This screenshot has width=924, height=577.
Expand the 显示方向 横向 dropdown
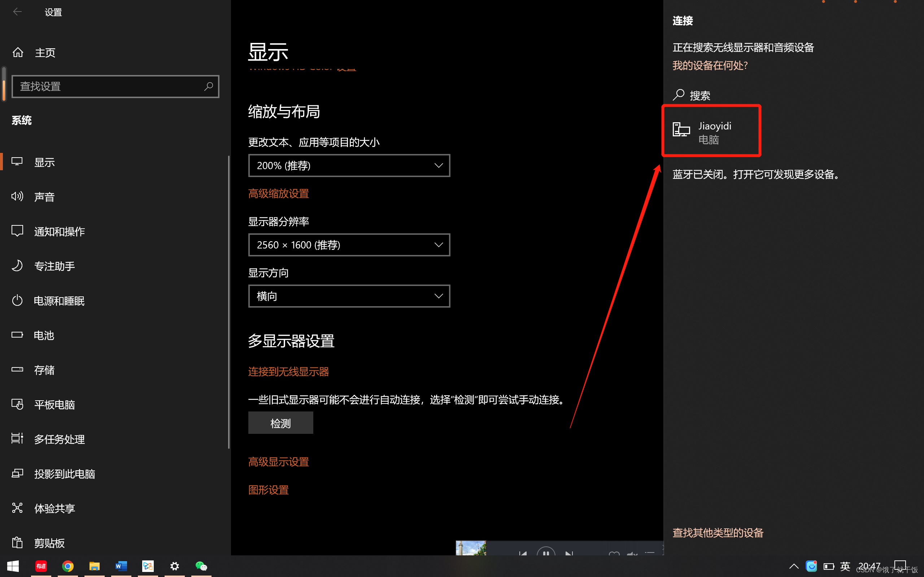point(349,296)
